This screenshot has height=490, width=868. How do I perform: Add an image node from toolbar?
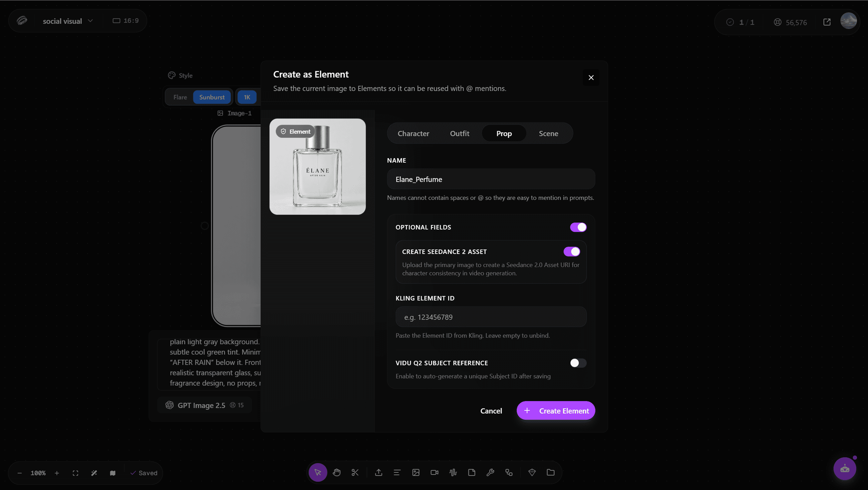(416, 472)
